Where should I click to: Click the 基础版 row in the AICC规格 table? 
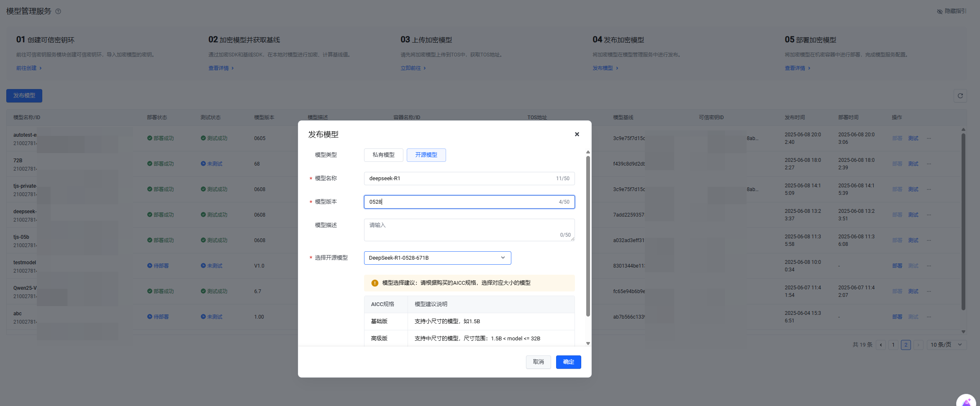pyautogui.click(x=469, y=322)
